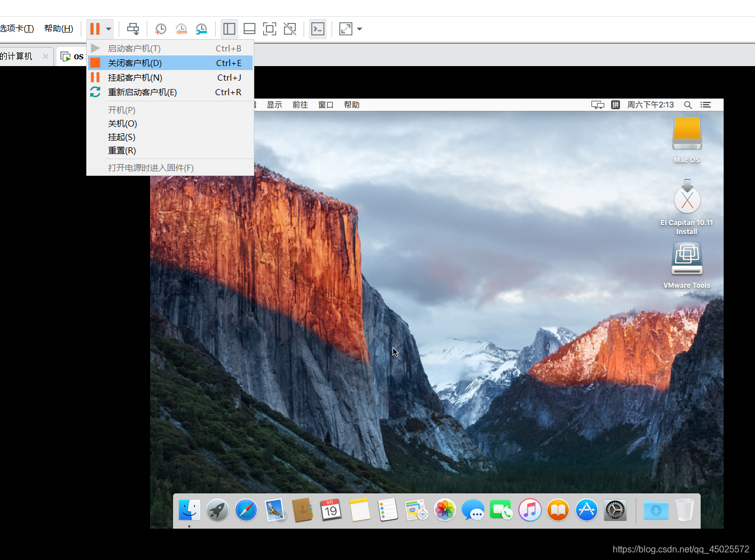Screen dimensions: 755x560
Task: Open the App Store dock icon
Action: click(586, 510)
